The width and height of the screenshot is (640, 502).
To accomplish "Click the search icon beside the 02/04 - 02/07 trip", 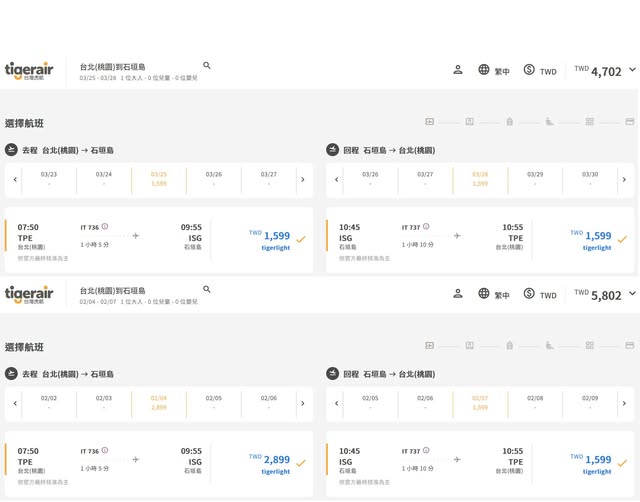I will pos(207,290).
